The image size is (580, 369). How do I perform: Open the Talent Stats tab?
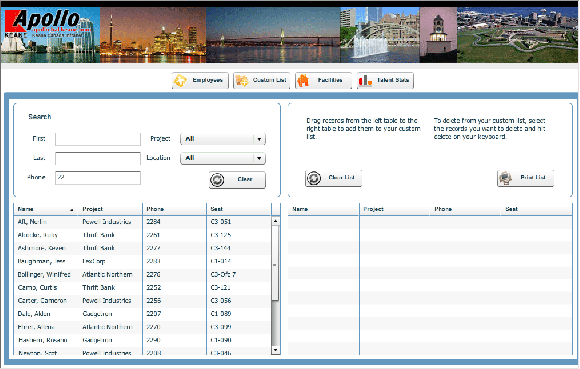(385, 80)
